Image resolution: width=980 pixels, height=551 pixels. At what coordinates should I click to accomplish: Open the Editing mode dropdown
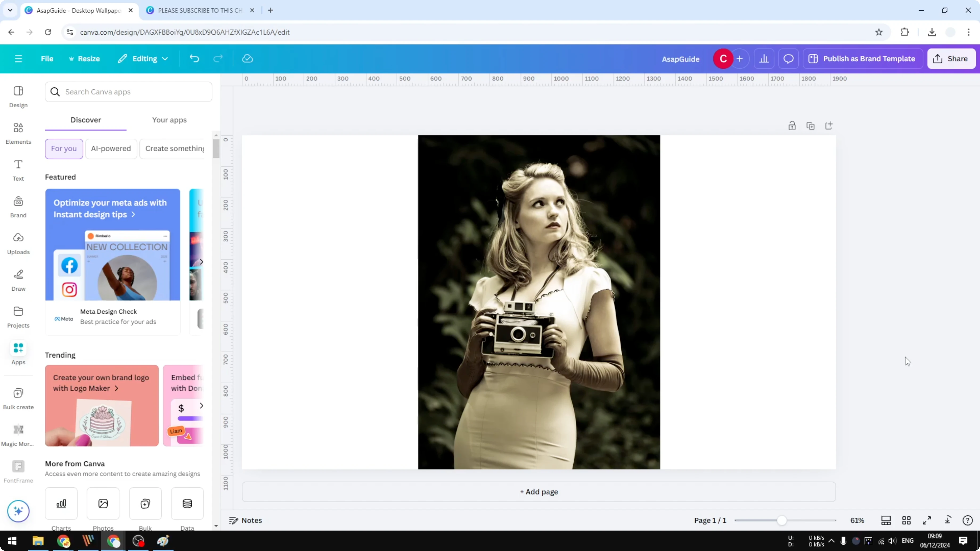(x=143, y=59)
